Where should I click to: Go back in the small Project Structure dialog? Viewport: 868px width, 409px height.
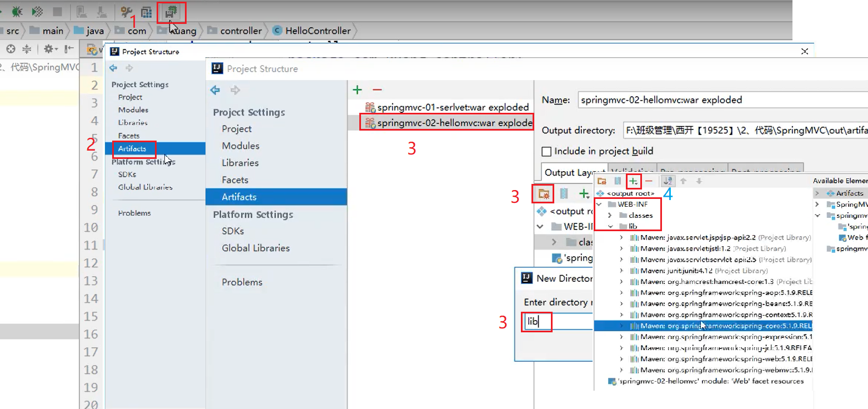tap(114, 68)
